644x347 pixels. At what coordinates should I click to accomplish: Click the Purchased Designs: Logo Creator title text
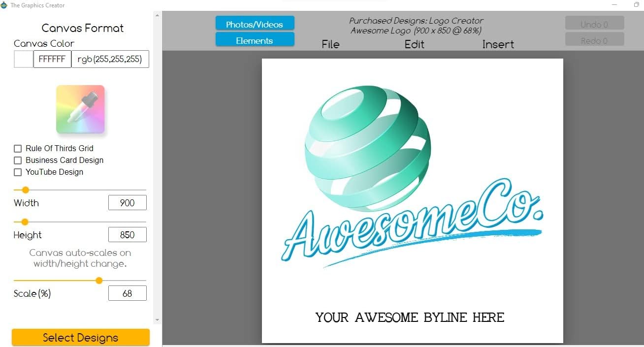coord(416,21)
